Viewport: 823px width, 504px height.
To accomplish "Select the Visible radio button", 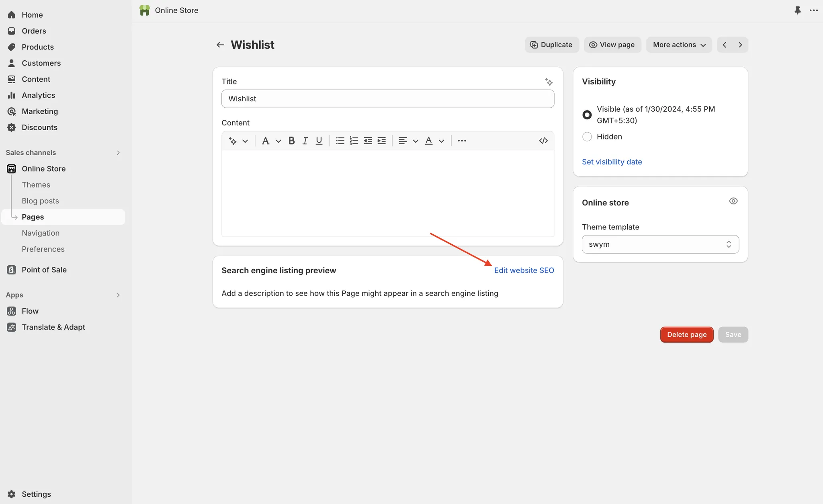I will coord(587,115).
